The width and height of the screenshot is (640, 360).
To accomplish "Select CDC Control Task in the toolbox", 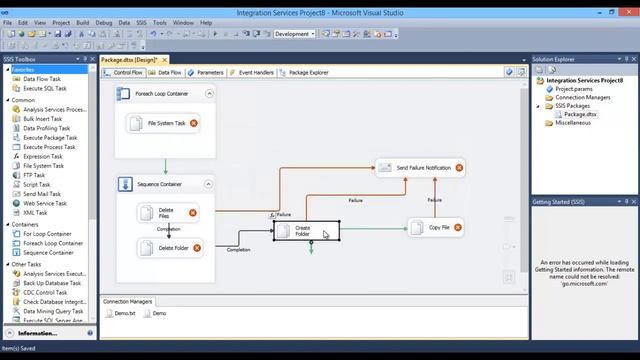I will (x=45, y=292).
